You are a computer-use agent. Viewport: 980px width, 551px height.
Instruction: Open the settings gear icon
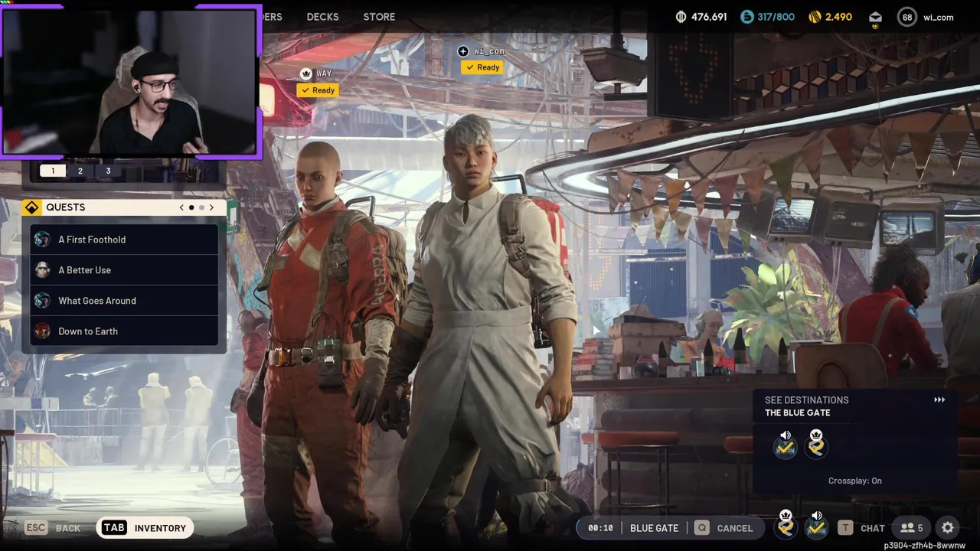click(x=948, y=528)
